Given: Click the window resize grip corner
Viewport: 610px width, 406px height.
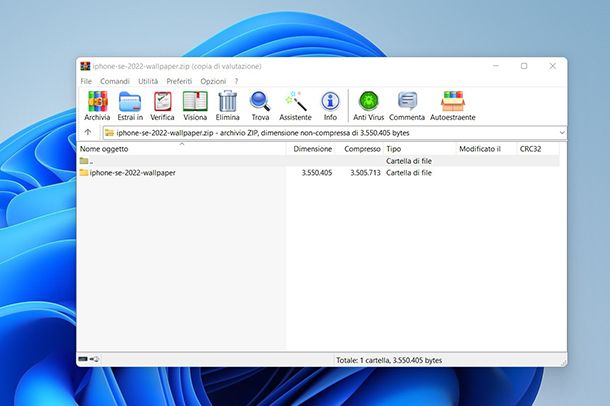Looking at the screenshot, I should coord(563,362).
